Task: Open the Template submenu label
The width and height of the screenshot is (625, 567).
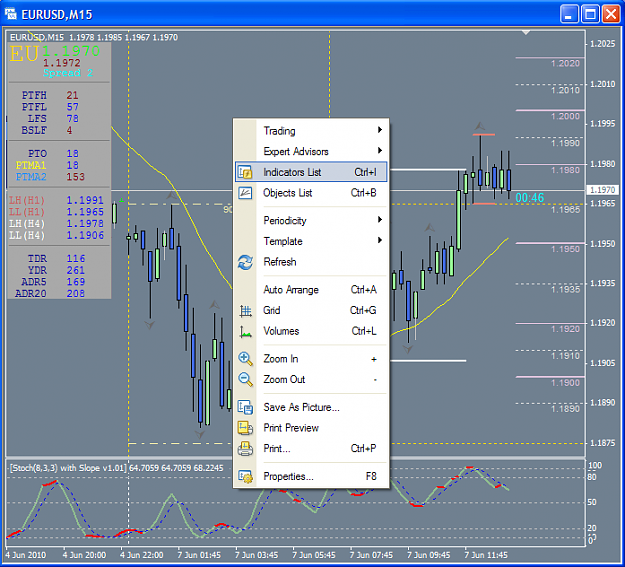Action: 283,242
